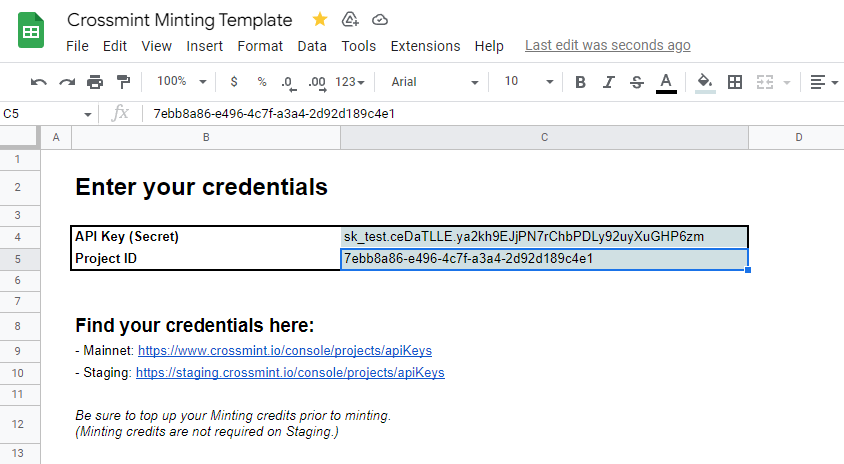Select the 'Enter your credentials' heading cell

(x=206, y=187)
